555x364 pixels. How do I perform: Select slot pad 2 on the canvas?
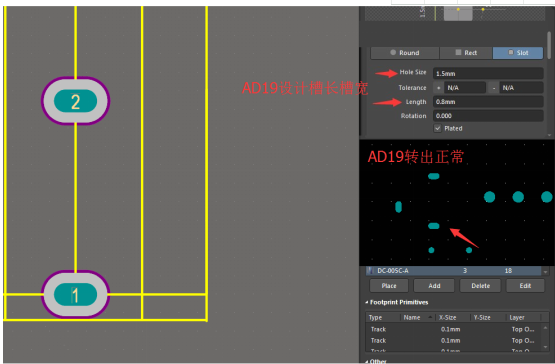point(75,101)
